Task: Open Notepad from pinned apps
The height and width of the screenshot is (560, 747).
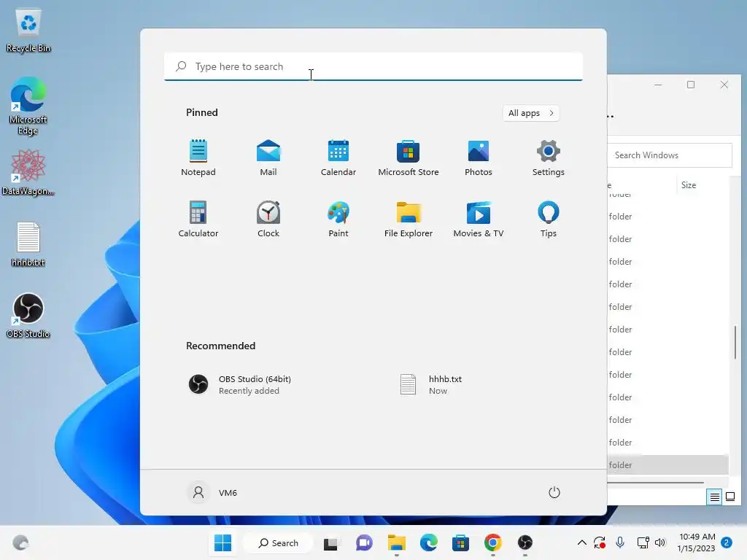Action: pos(198,158)
